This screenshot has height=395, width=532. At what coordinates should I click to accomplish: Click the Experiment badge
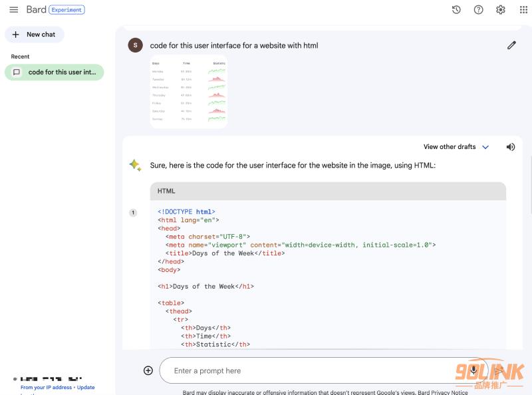(x=66, y=10)
